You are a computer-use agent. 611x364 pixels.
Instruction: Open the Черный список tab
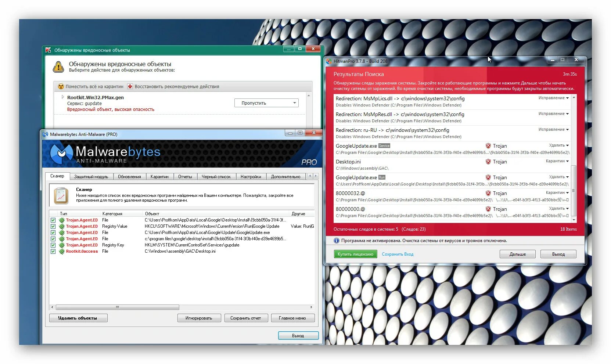point(216,177)
